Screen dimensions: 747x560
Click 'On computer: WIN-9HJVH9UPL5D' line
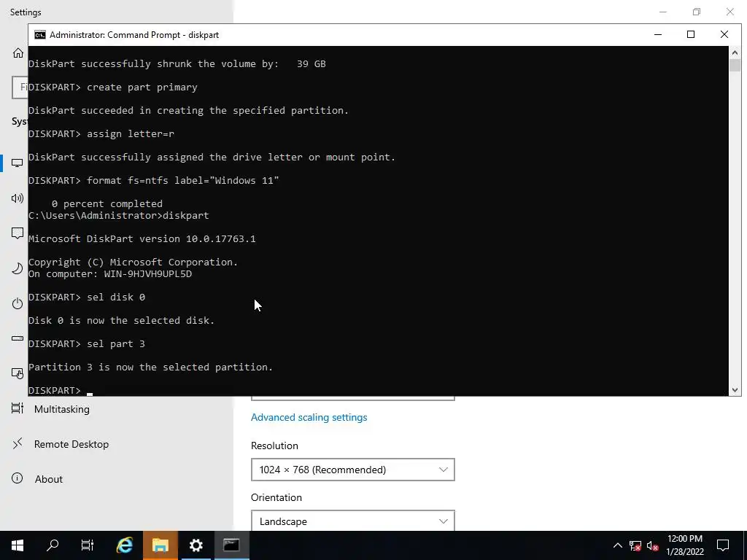point(110,274)
